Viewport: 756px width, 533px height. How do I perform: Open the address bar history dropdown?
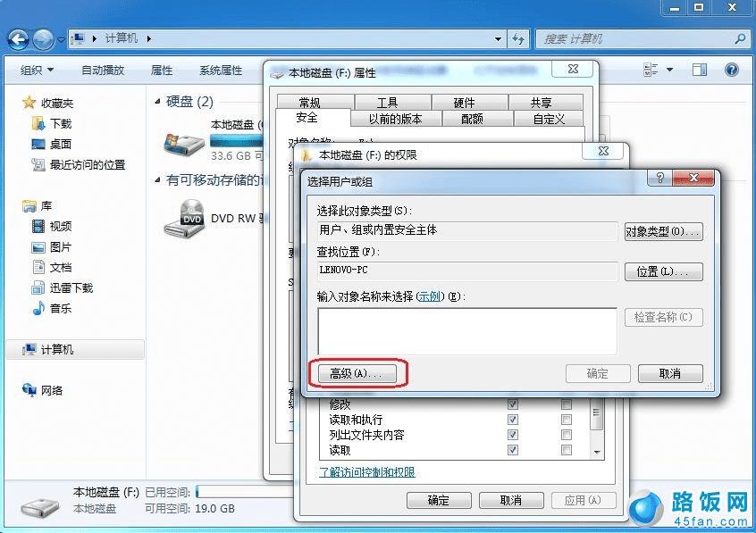[498, 38]
